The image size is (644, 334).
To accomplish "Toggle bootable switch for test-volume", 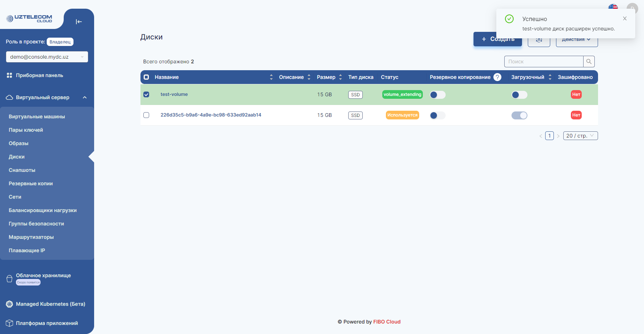I will coord(519,95).
